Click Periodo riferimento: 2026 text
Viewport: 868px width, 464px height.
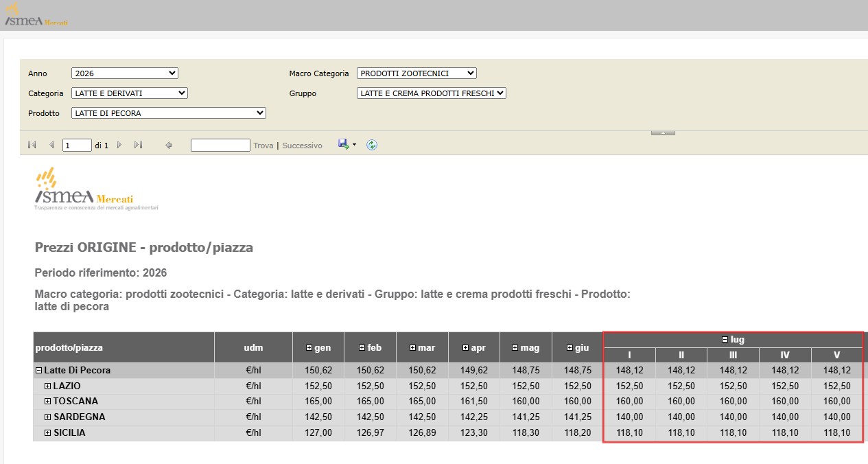101,273
